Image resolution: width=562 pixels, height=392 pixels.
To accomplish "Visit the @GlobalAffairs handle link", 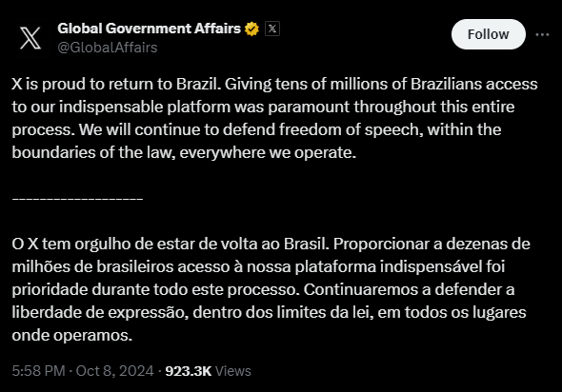I will [108, 48].
